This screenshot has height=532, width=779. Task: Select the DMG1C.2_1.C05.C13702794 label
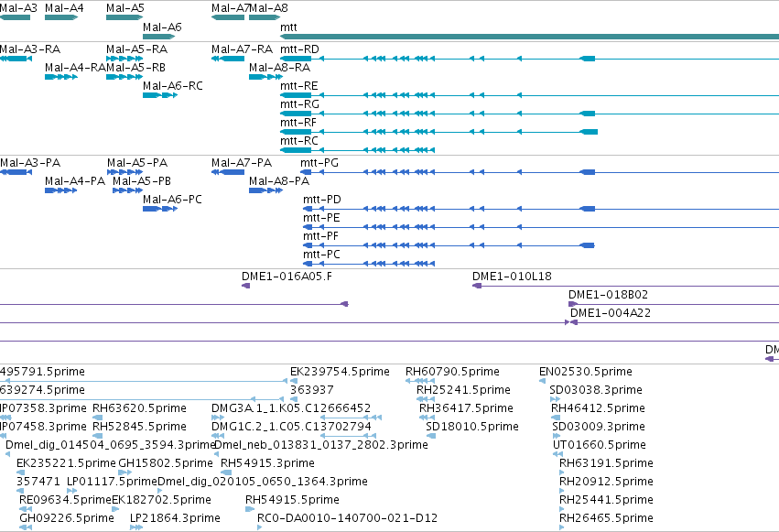(291, 428)
